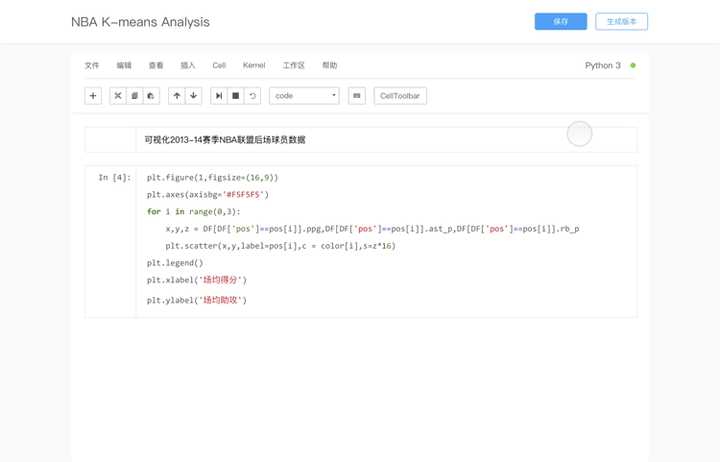
Task: Copy the selected cell
Action: click(134, 96)
